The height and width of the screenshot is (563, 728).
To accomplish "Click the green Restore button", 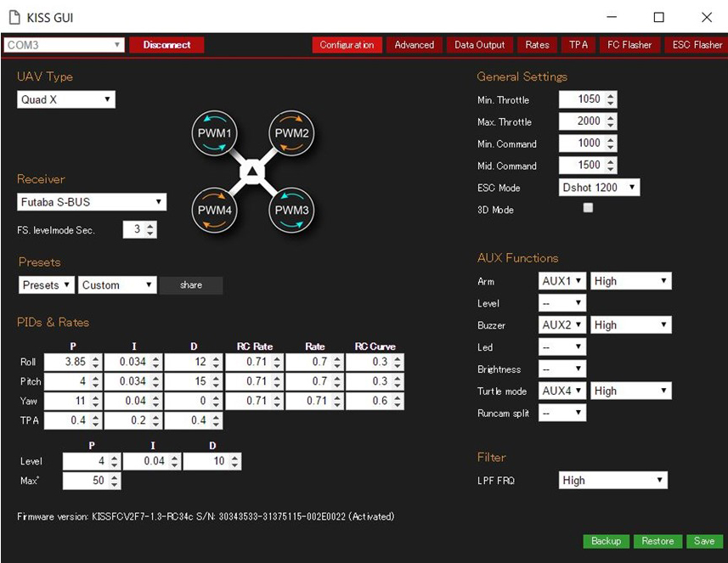I will pos(657,541).
